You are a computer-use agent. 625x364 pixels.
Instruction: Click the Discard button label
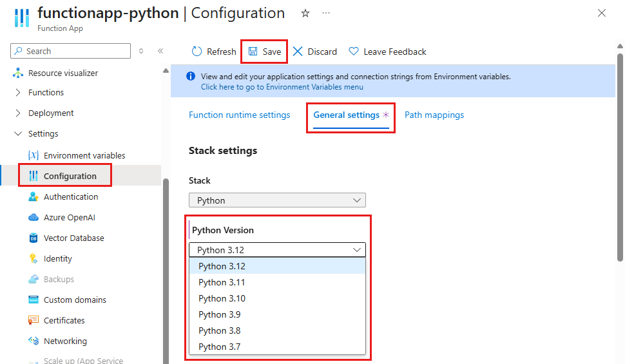pos(322,52)
